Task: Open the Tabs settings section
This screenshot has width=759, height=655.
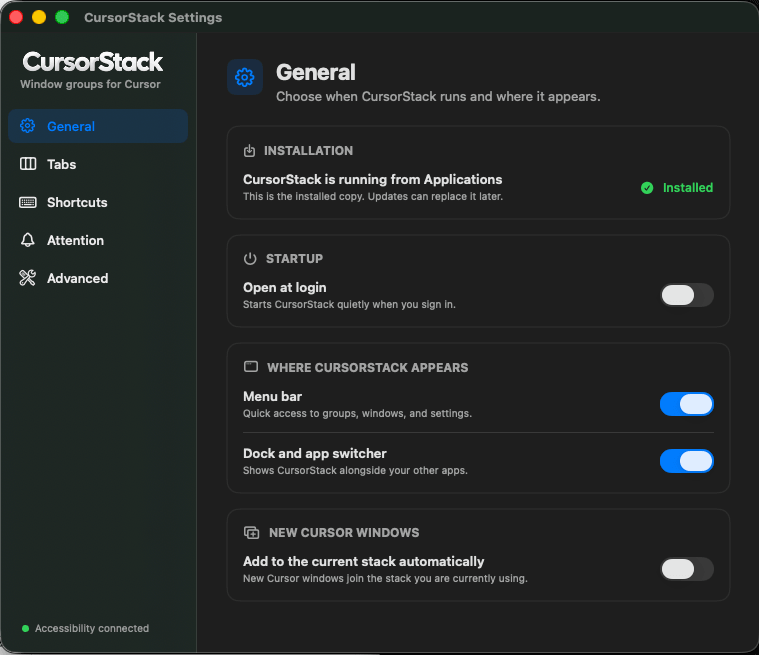Action: click(x=98, y=164)
